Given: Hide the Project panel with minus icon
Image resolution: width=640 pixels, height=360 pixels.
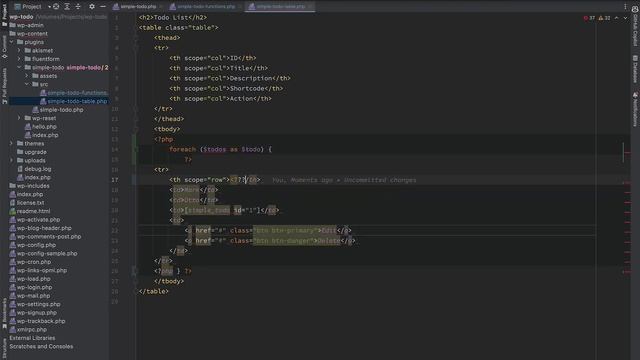Looking at the screenshot, I should (x=103, y=7).
